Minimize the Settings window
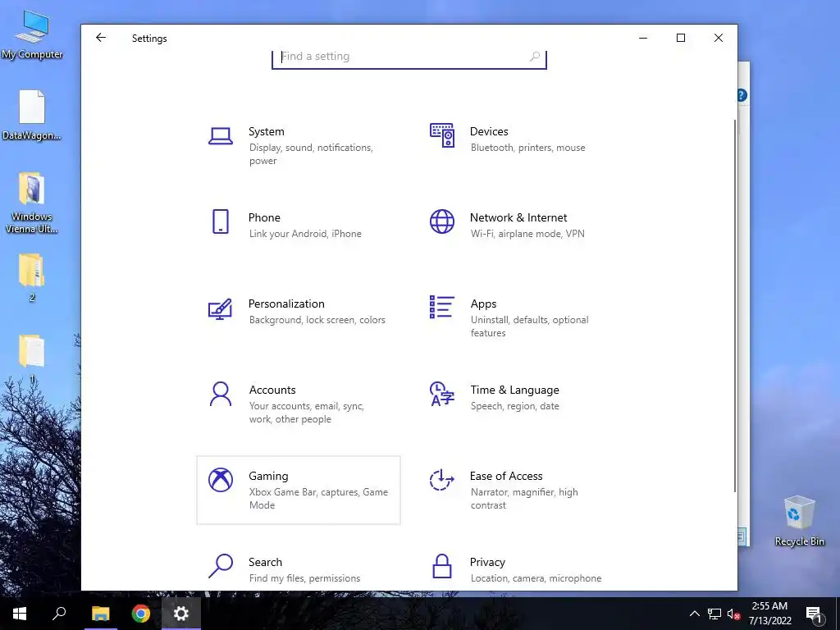 pyautogui.click(x=643, y=38)
